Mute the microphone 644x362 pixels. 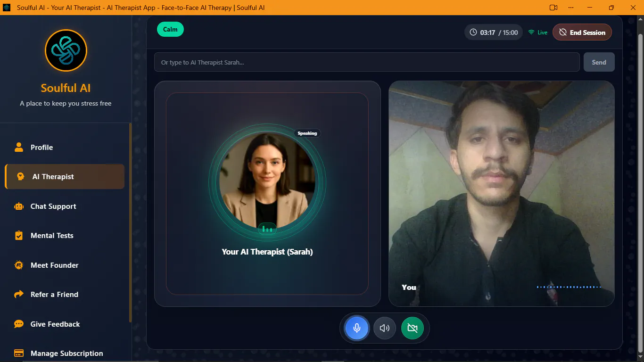[357, 328]
